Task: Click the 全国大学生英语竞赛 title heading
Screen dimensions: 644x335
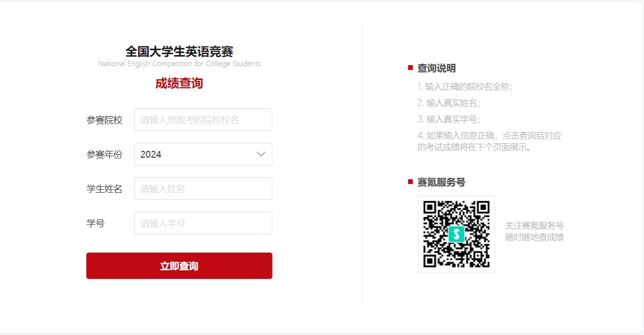Action: coord(179,51)
